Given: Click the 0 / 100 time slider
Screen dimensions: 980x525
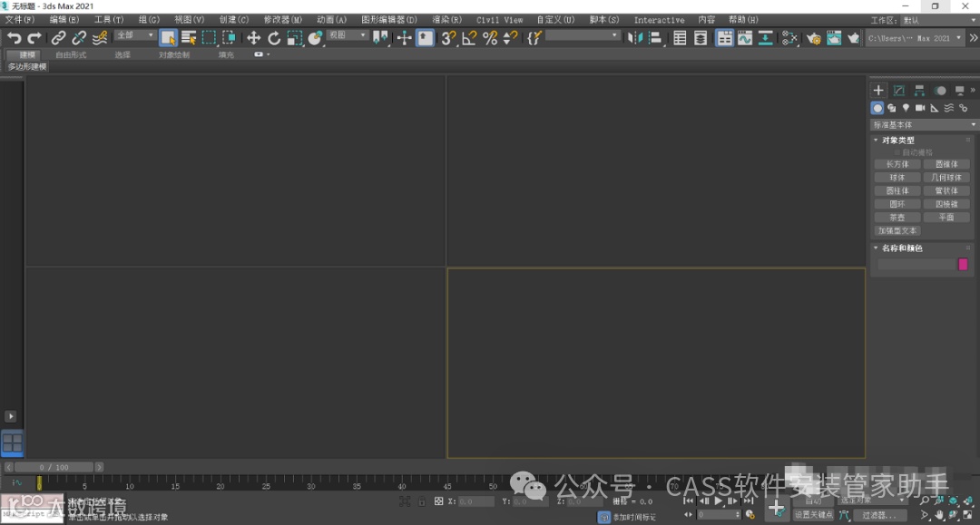Looking at the screenshot, I should [x=54, y=467].
